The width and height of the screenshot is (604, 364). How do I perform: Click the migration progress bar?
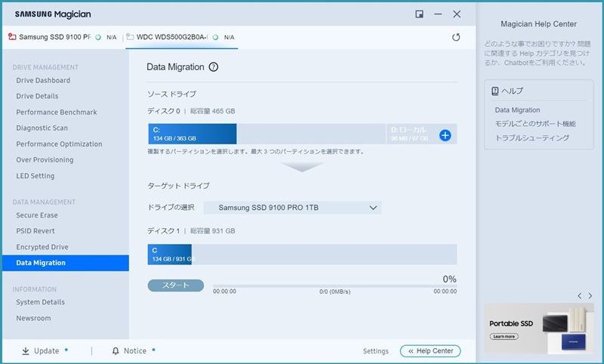334,286
